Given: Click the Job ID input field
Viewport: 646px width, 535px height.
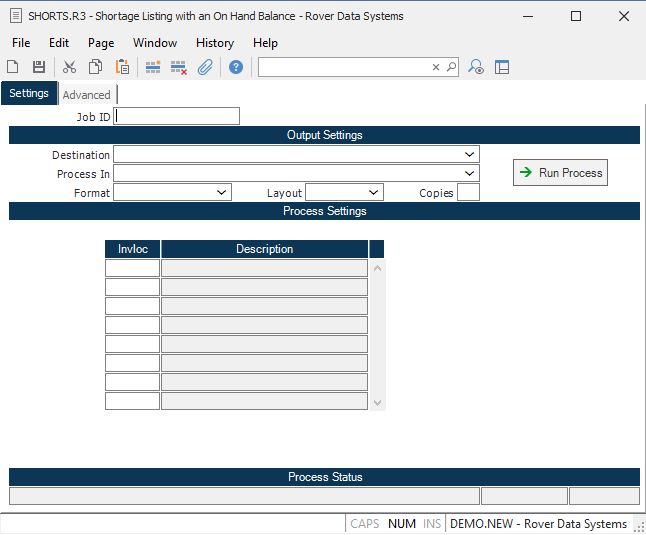Looking at the screenshot, I should point(178,116).
